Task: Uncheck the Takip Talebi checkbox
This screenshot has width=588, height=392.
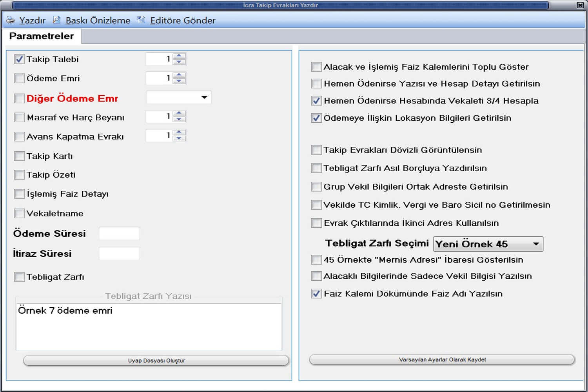Action: [x=19, y=59]
